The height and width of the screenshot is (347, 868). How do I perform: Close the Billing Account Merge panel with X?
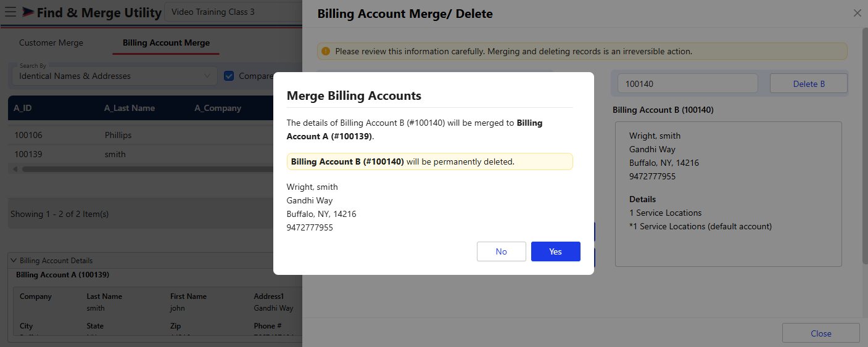tap(857, 13)
